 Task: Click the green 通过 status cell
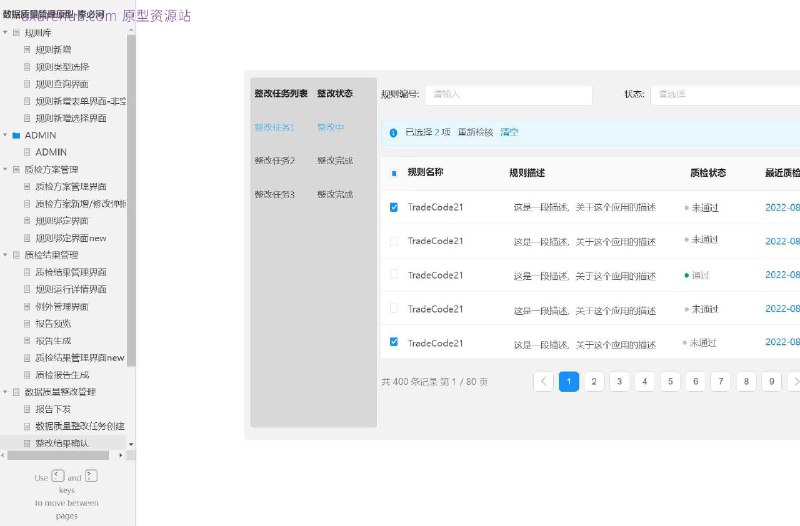[697, 275]
